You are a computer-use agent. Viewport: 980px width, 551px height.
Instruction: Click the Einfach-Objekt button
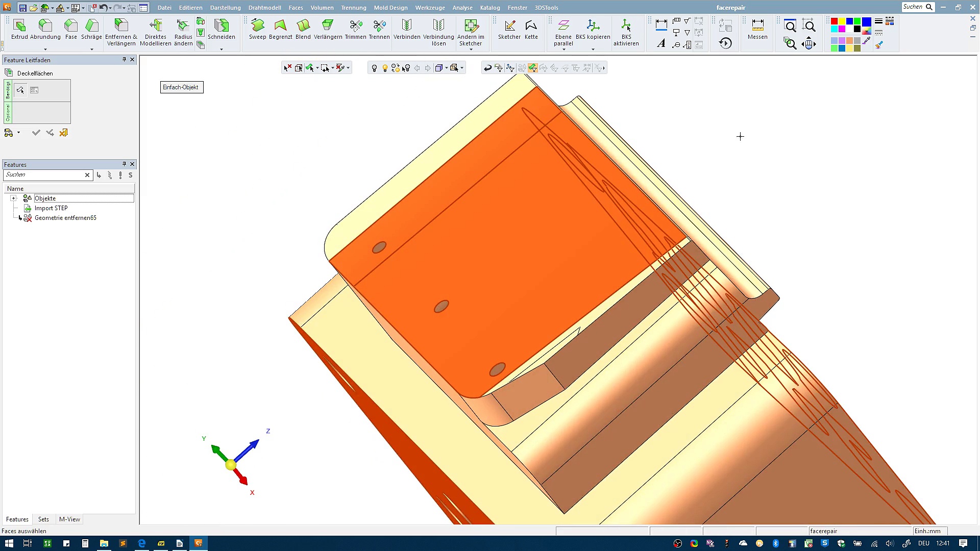181,87
